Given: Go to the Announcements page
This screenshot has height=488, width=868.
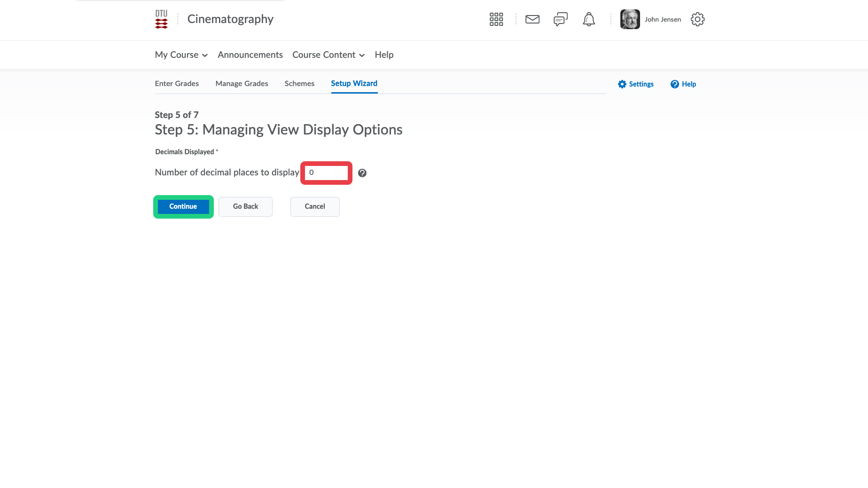Looking at the screenshot, I should click(x=250, y=55).
